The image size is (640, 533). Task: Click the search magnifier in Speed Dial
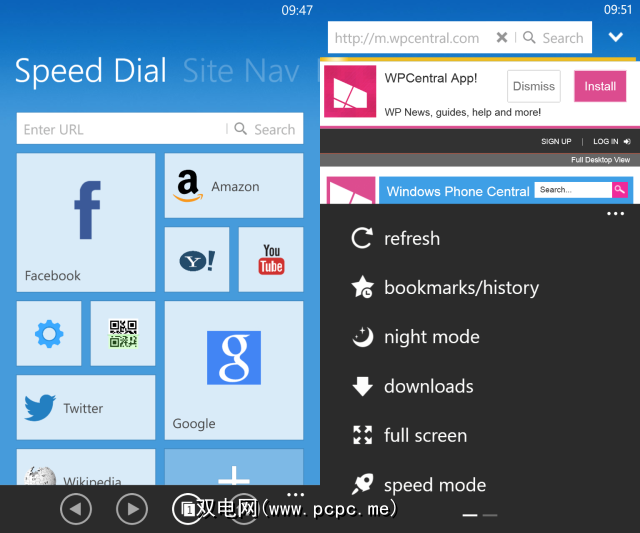240,129
